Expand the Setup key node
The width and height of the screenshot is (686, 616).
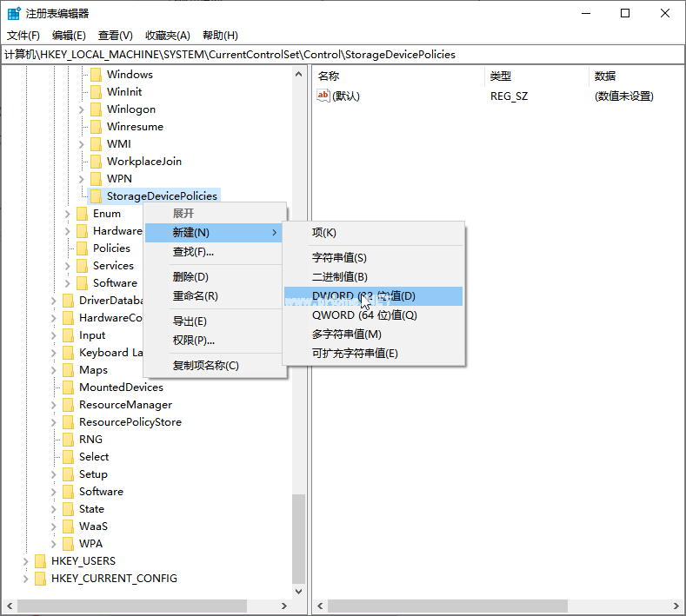[54, 474]
